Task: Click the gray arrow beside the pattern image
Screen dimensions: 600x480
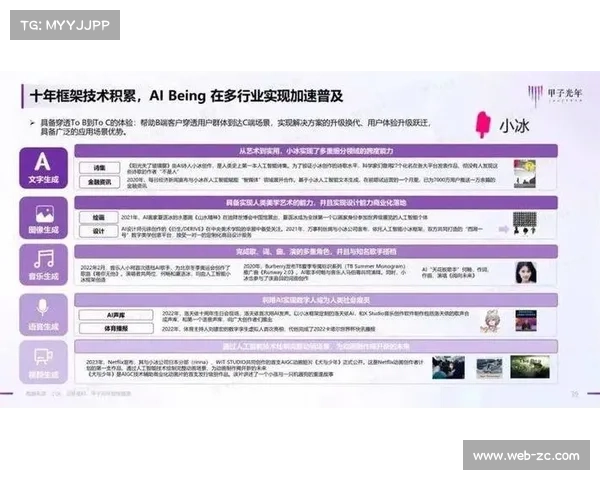Action: click(504, 229)
